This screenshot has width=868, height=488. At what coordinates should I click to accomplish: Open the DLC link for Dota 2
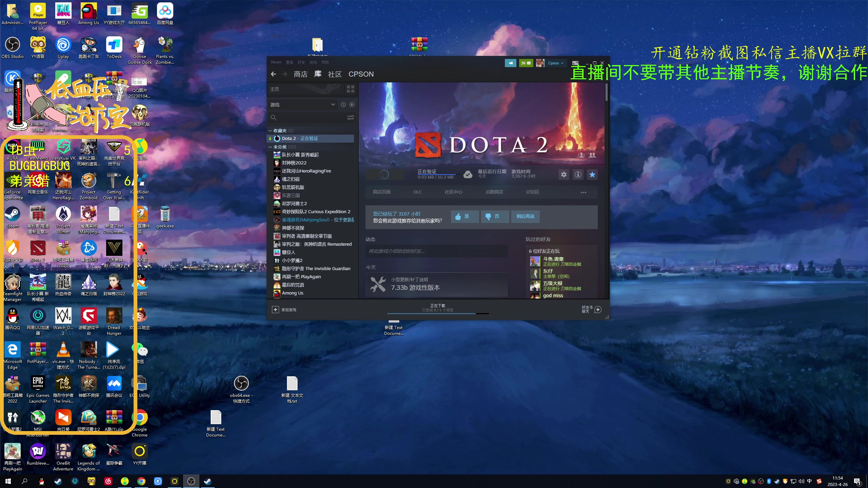pyautogui.click(x=418, y=192)
